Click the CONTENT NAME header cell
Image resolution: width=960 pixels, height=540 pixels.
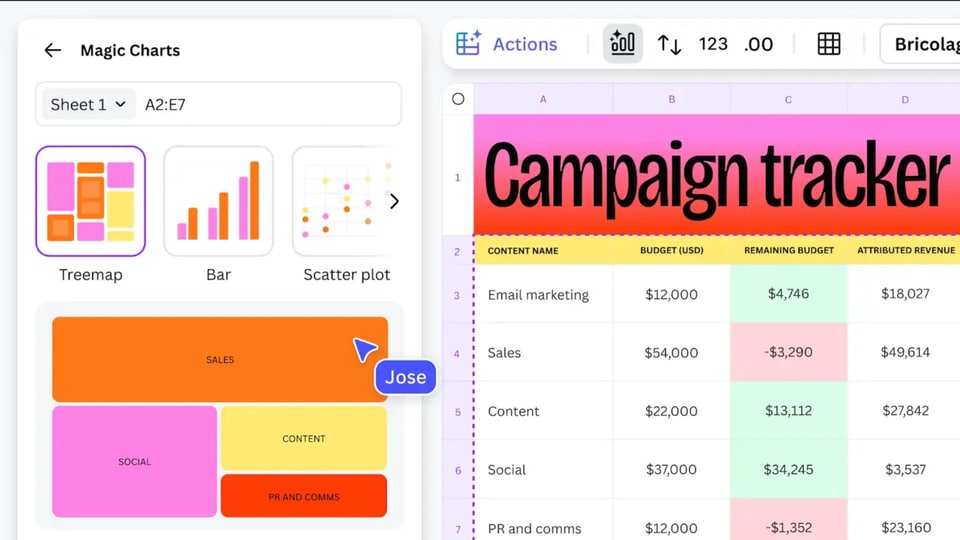543,250
